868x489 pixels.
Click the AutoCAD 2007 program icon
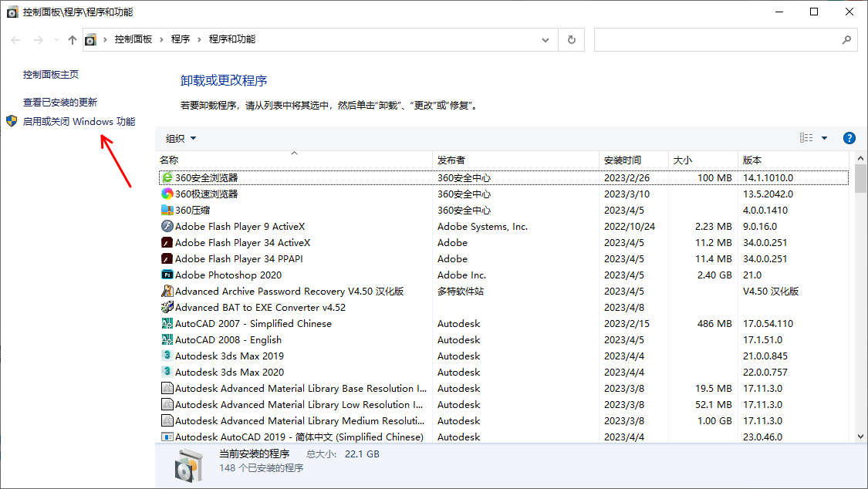167,323
